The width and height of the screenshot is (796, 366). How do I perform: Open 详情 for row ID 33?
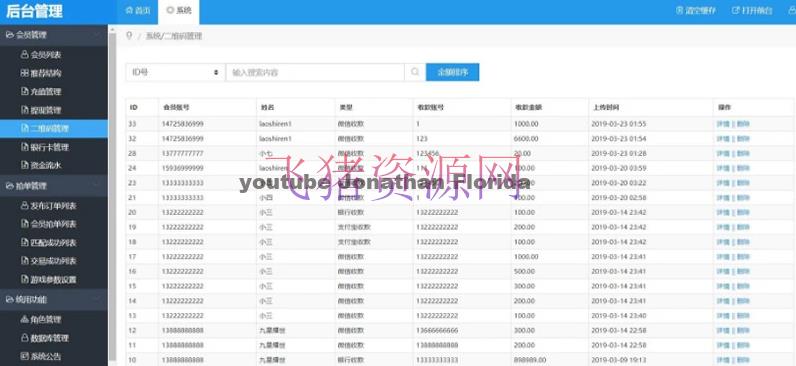[723, 124]
